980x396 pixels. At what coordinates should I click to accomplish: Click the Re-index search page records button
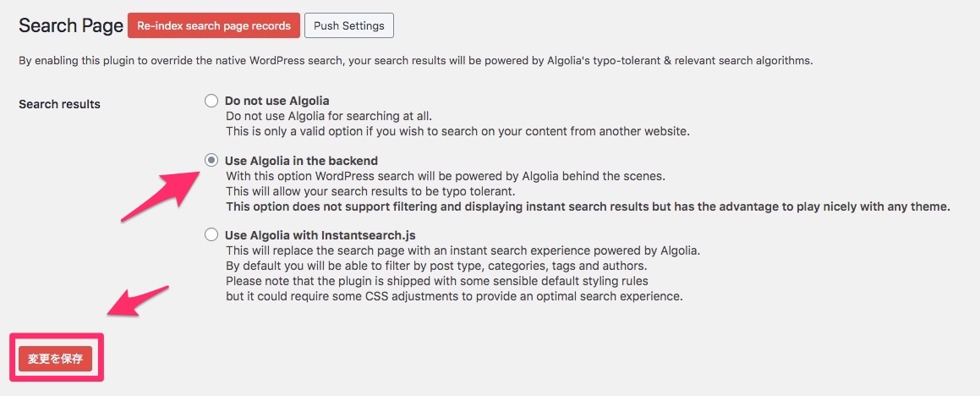213,25
